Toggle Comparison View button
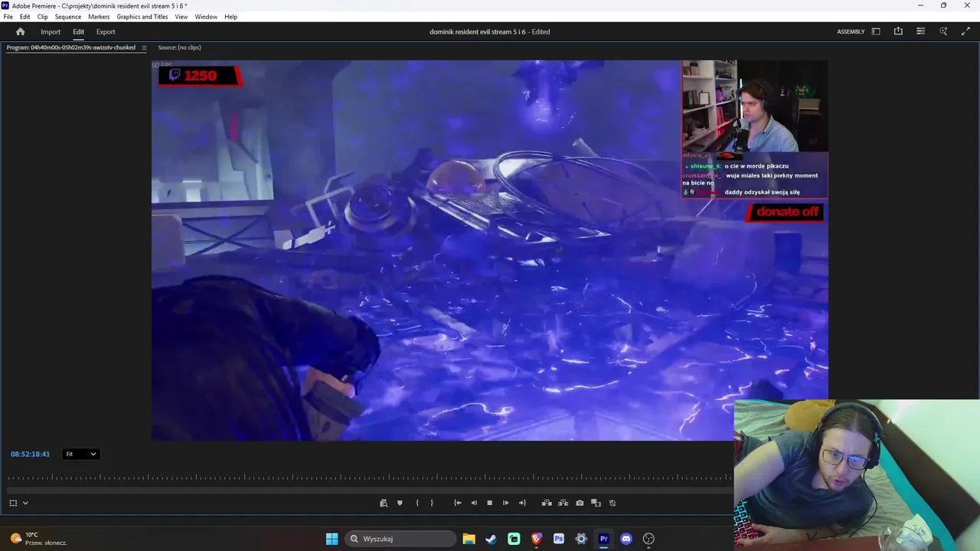This screenshot has height=551, width=980. click(x=596, y=503)
